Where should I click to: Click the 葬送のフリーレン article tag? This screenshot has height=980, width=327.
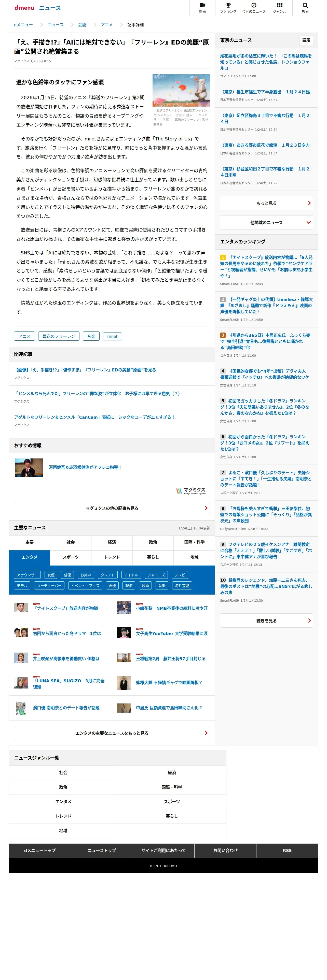[59, 336]
